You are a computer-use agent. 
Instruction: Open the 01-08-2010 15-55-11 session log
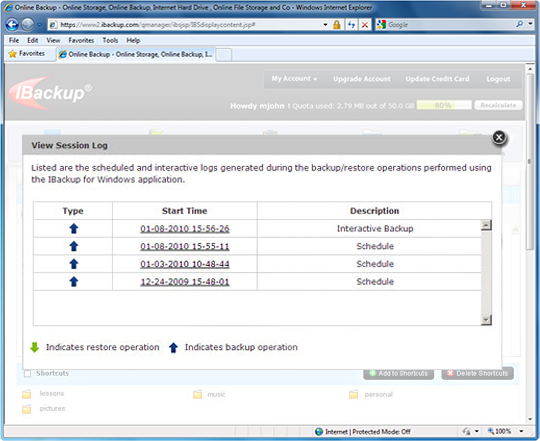click(x=185, y=246)
